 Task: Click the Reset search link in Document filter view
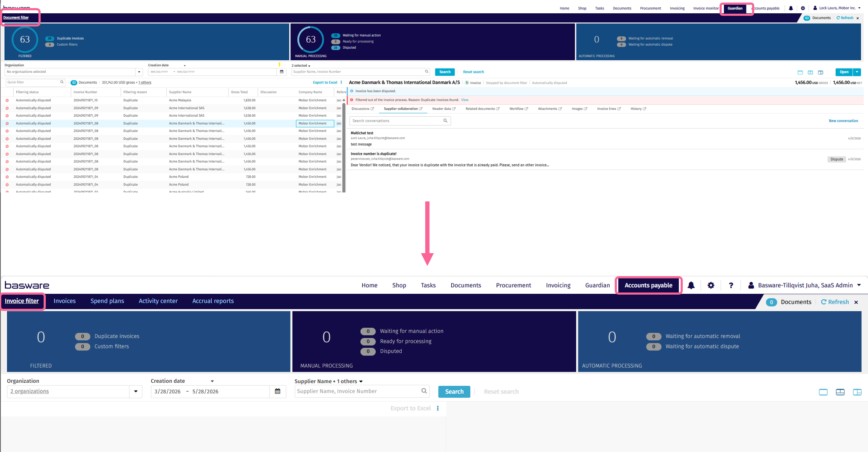473,72
